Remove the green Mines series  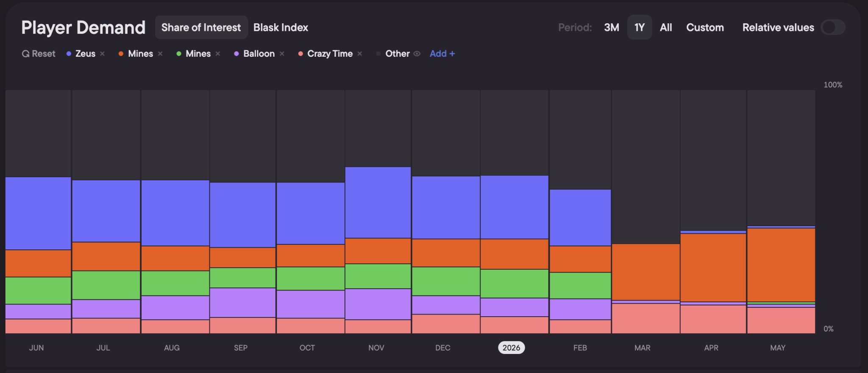point(218,54)
